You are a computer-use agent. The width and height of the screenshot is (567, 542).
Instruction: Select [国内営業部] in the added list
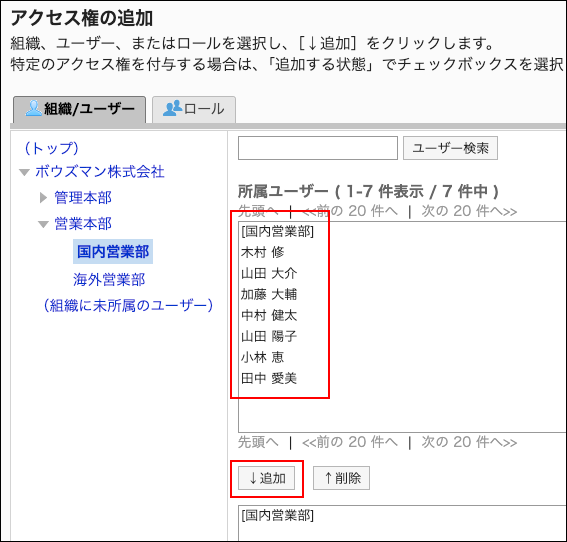point(278,515)
